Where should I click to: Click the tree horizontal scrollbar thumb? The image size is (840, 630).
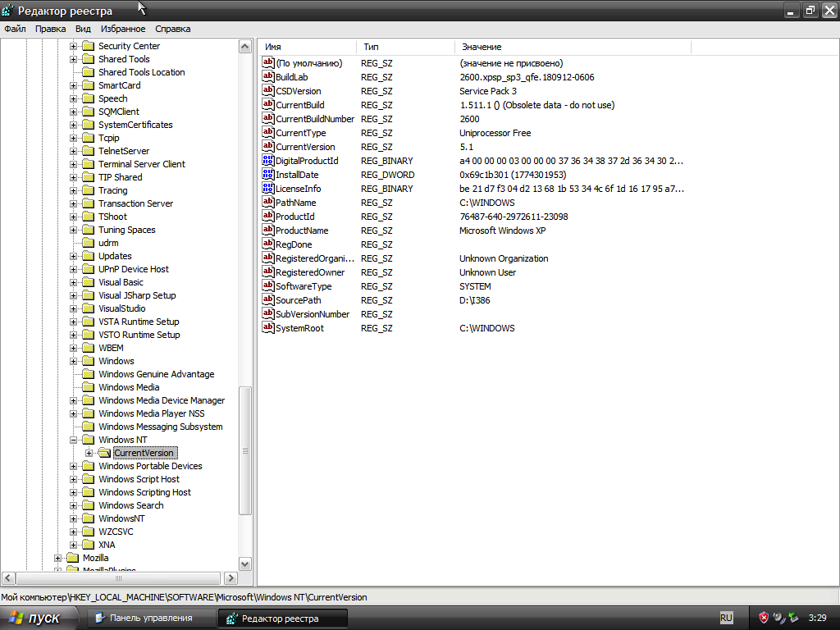[118, 578]
